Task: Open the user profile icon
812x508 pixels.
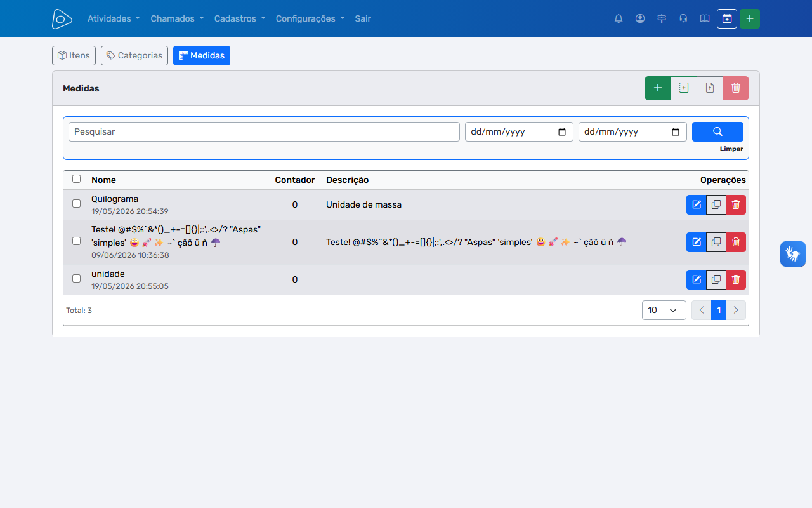Action: point(640,18)
